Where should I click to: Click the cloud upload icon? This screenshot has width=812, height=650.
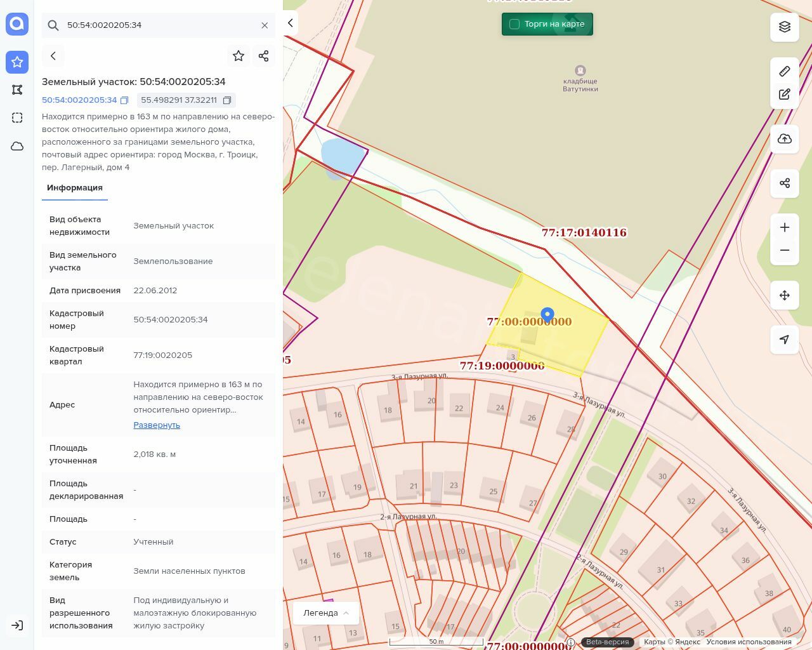pos(785,139)
